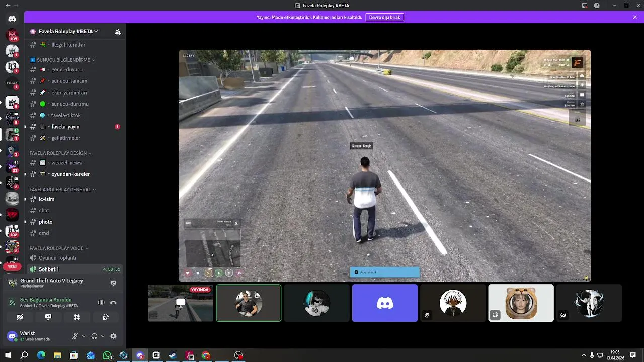Launch Microsoft Edge from taskbar

coord(41,355)
